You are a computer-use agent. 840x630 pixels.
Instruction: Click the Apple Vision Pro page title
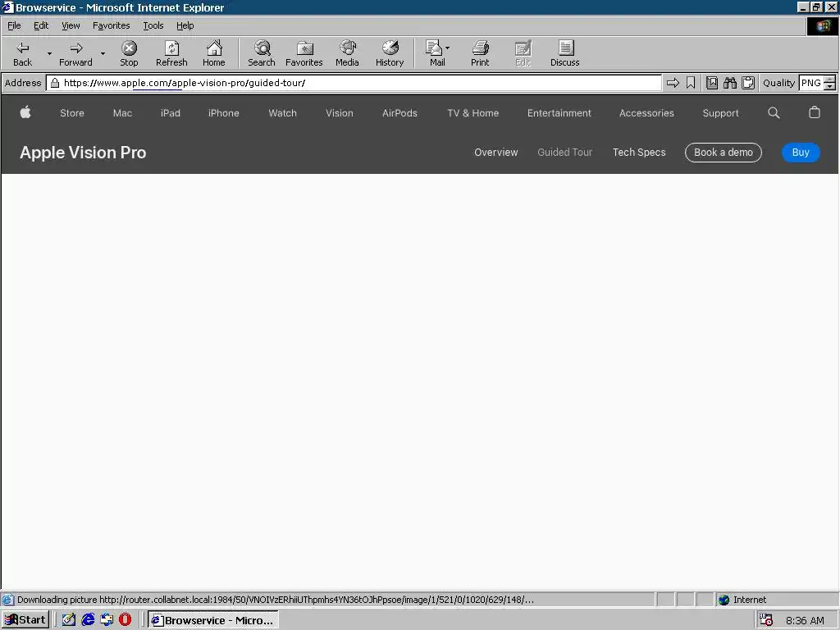(83, 153)
